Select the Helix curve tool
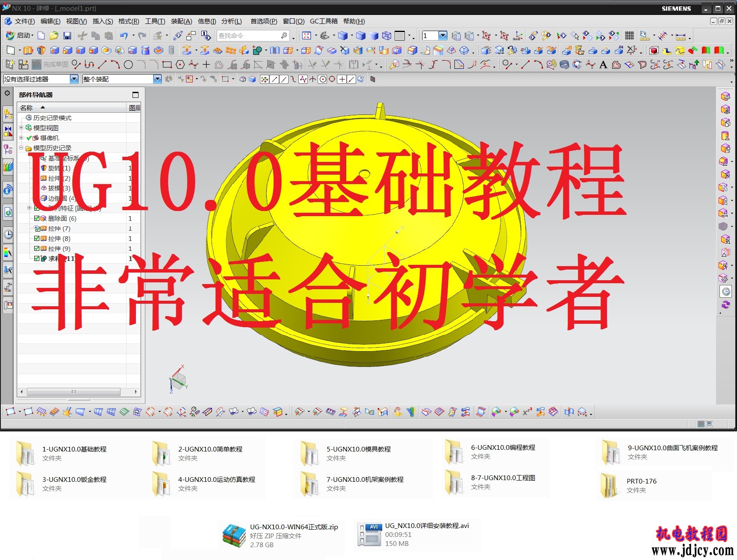The width and height of the screenshot is (737, 560). 564,65
